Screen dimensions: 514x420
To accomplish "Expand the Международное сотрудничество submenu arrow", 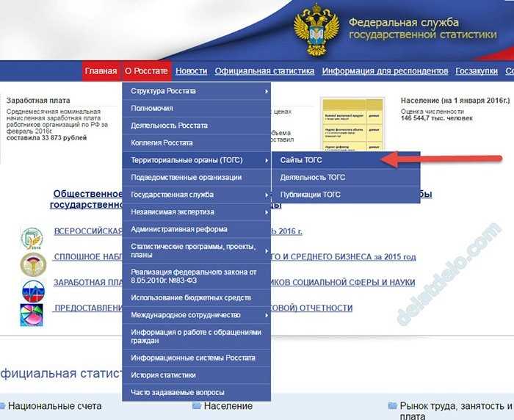I will [x=267, y=315].
